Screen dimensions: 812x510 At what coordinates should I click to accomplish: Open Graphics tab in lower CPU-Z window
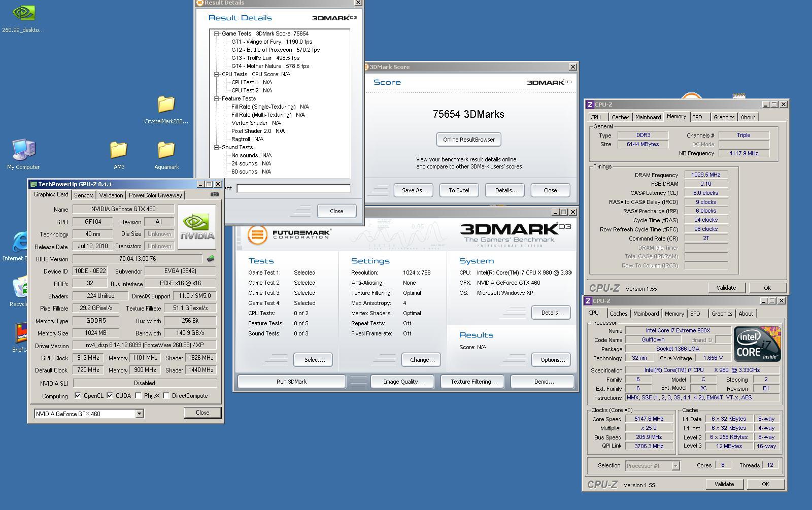[722, 314]
